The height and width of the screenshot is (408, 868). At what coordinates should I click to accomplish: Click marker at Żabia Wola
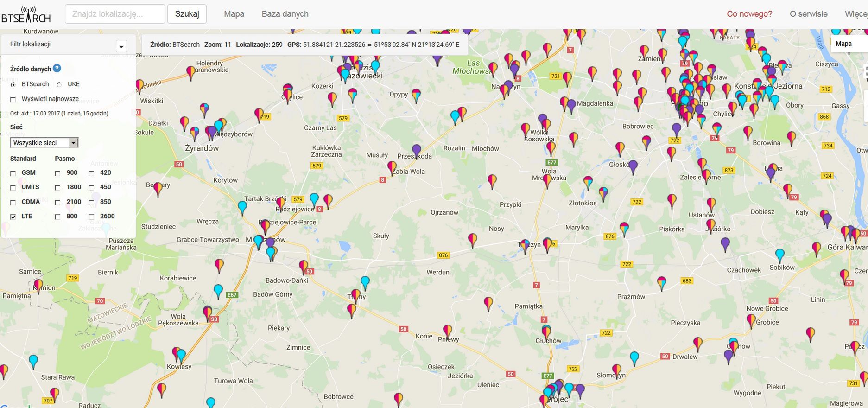[x=392, y=167]
